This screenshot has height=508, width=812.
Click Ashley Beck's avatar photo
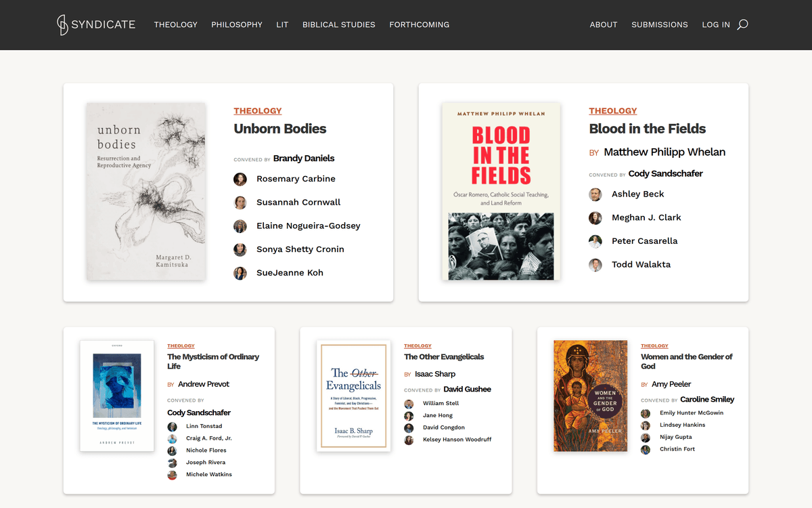click(595, 194)
